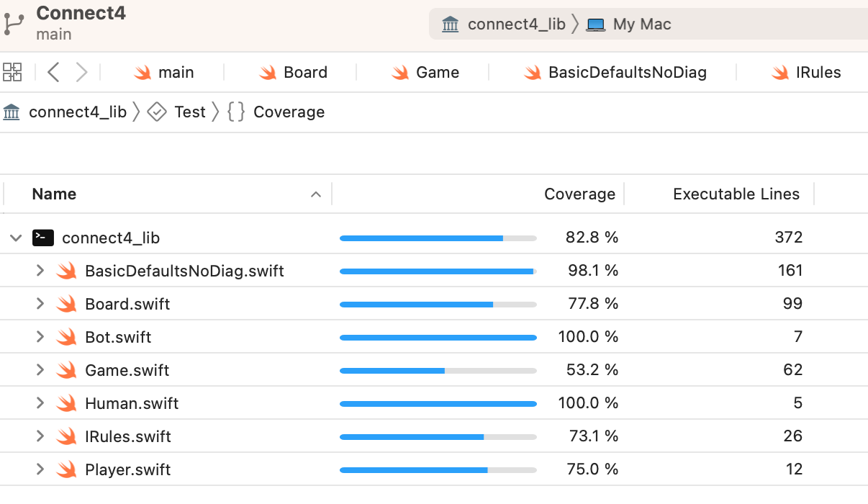The height and width of the screenshot is (504, 868).
Task: Click the Connect4 project title
Action: click(x=81, y=12)
